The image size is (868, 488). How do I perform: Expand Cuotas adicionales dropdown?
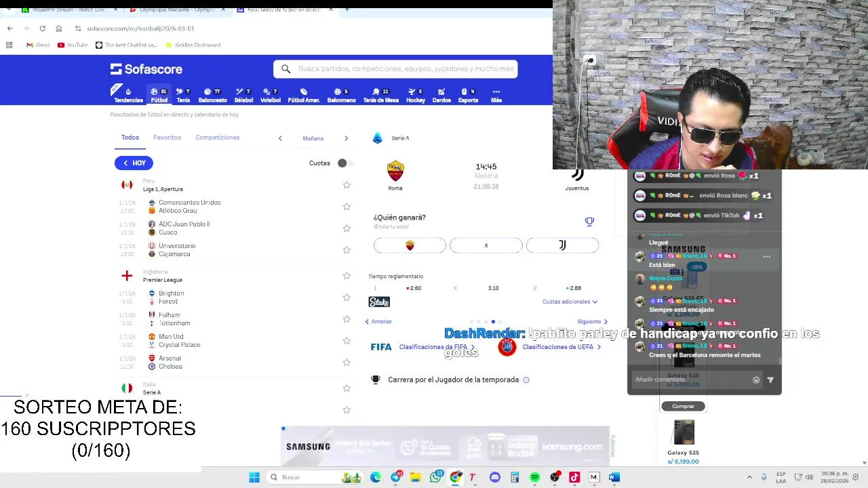coord(570,302)
